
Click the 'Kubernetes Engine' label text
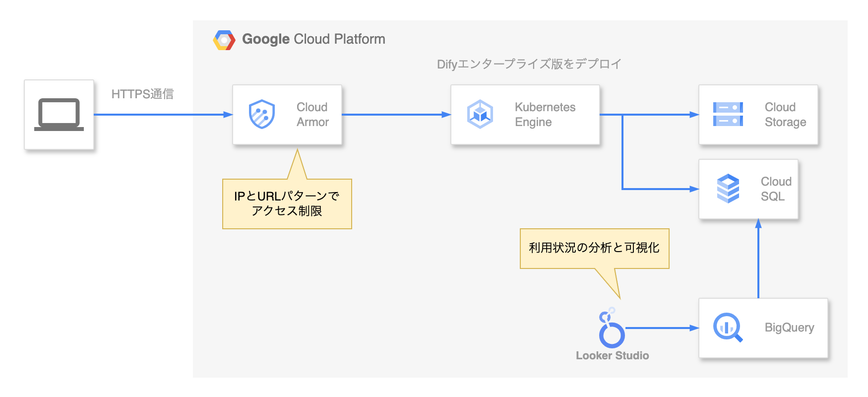tap(545, 115)
